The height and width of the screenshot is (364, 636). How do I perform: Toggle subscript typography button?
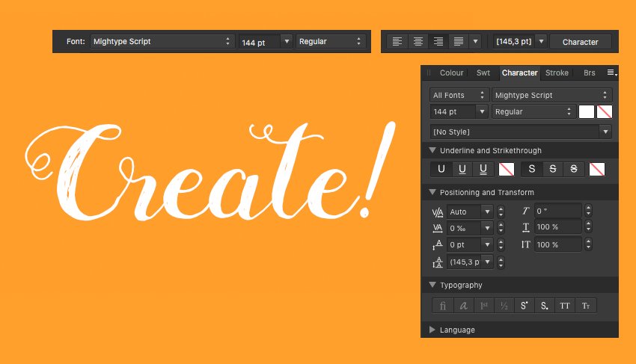tap(544, 306)
